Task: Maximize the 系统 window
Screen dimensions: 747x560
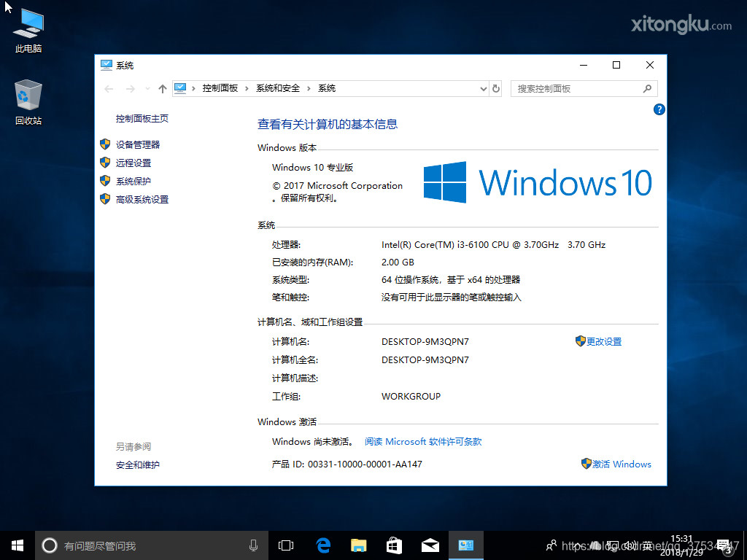Action: click(x=616, y=65)
